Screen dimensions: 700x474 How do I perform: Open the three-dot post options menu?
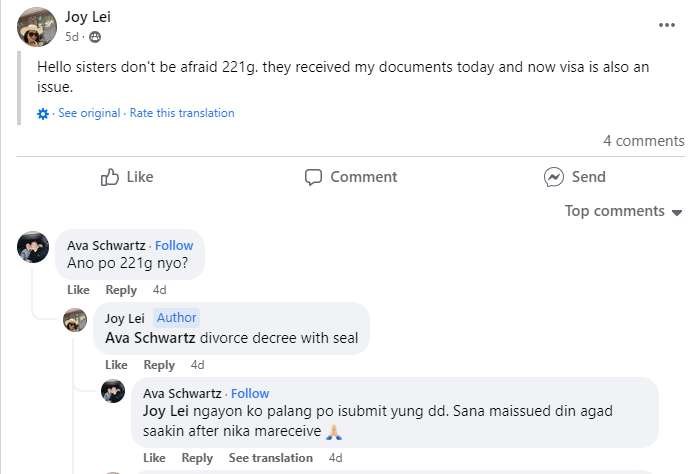pos(667,24)
